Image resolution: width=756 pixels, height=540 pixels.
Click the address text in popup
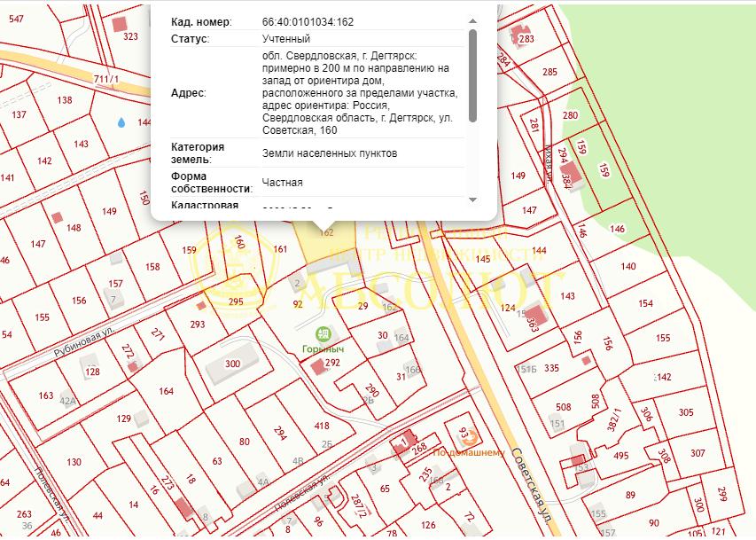click(x=360, y=92)
